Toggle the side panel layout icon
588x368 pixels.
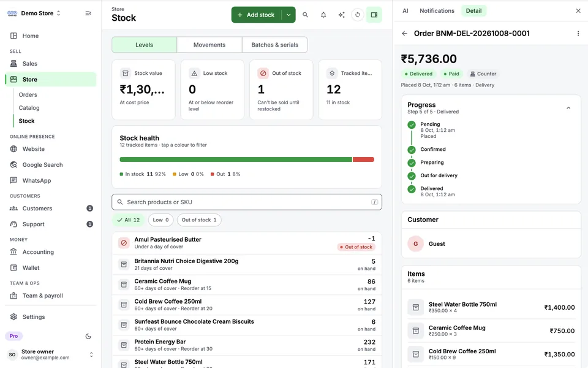(x=374, y=15)
